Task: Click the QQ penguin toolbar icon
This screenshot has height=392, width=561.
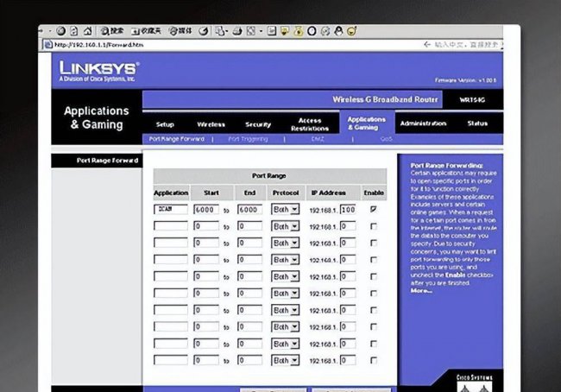Action: [x=338, y=31]
